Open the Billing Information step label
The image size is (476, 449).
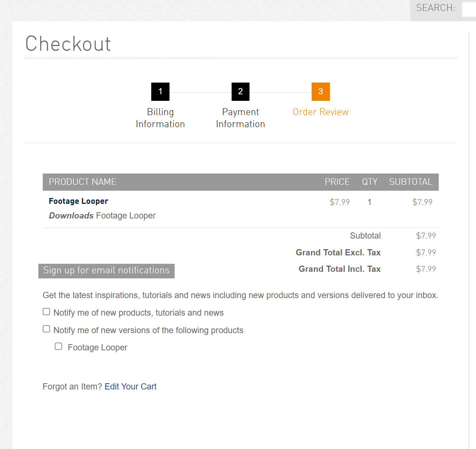[160, 118]
